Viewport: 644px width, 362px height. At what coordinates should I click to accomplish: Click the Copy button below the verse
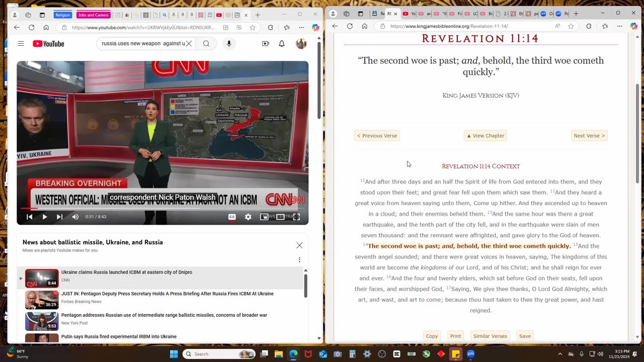432,336
